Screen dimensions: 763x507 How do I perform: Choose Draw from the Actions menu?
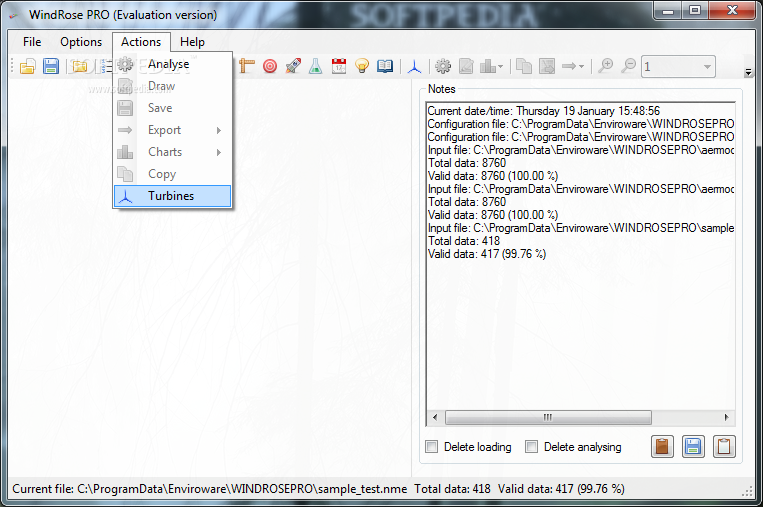pos(172,86)
